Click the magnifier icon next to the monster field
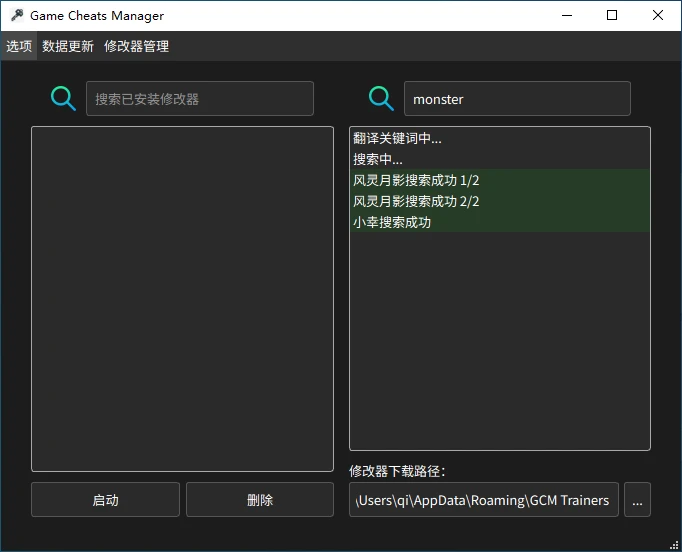The image size is (682, 552). point(381,99)
